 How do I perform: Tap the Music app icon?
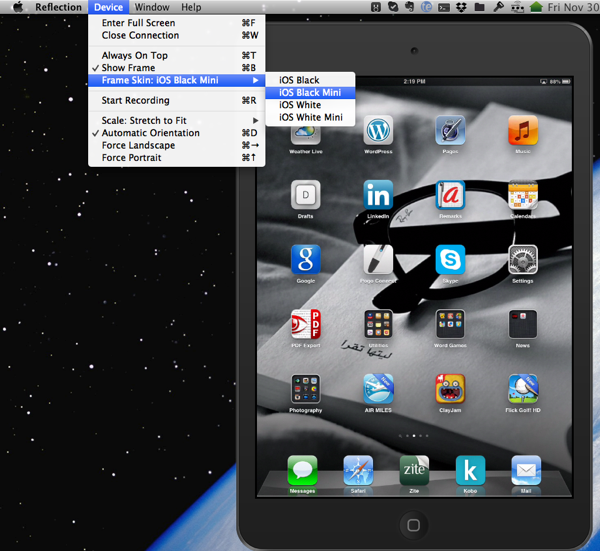coord(522,131)
